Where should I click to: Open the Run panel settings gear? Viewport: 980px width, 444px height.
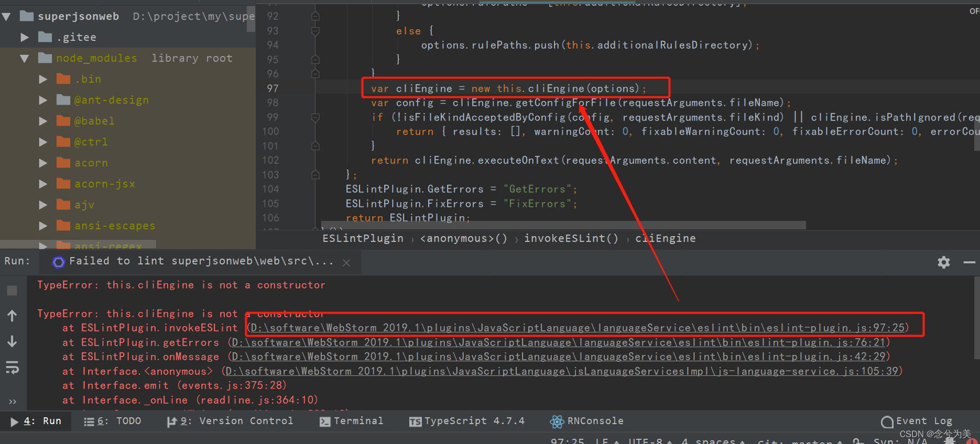tap(944, 262)
